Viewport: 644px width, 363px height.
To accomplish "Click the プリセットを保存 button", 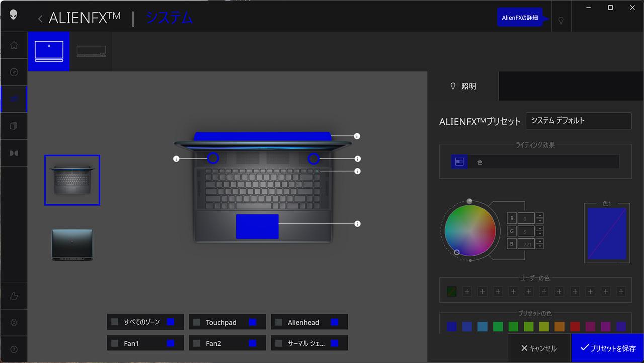I will [607, 348].
